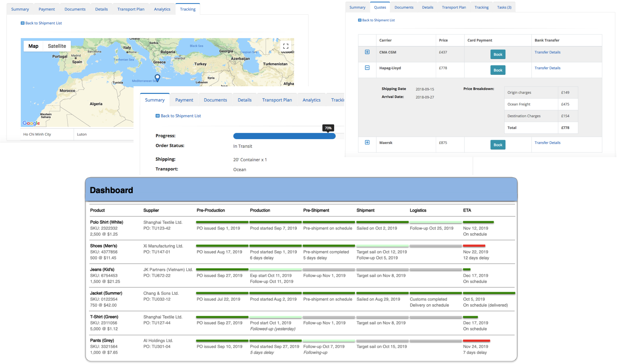
Task: Open the Analytics tab in the summary panel
Action: tap(312, 100)
